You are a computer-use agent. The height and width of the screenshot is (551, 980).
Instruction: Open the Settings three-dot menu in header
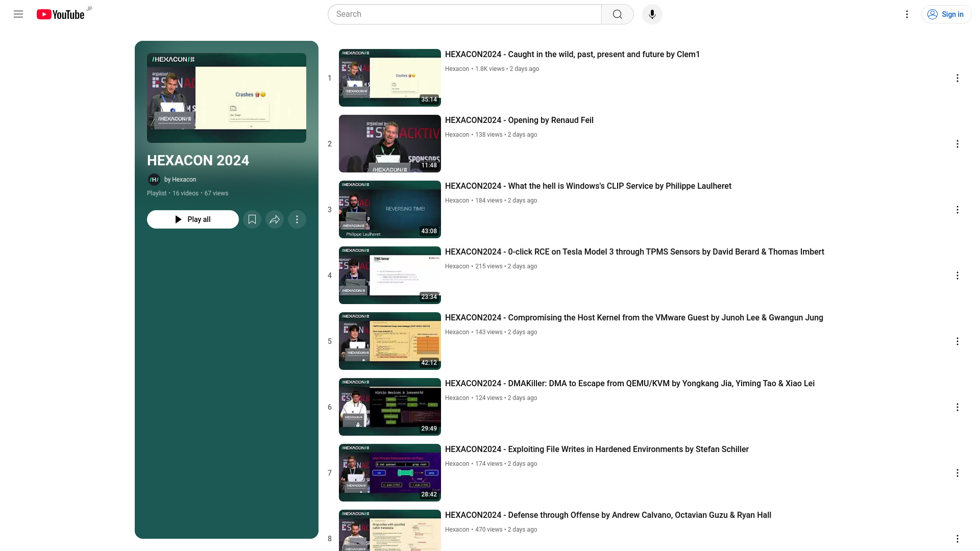pos(907,14)
